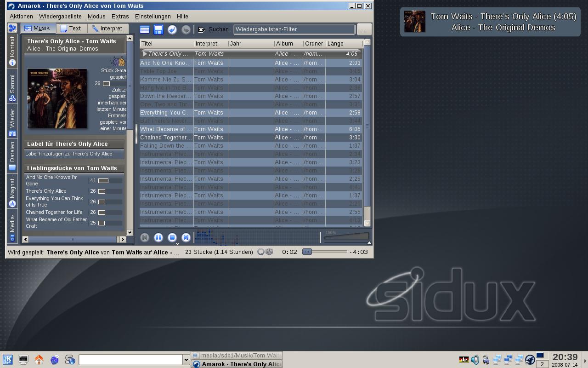Viewport: 588px width, 368px height.
Task: Sort playlist by Länge column header
Action: [x=344, y=44]
